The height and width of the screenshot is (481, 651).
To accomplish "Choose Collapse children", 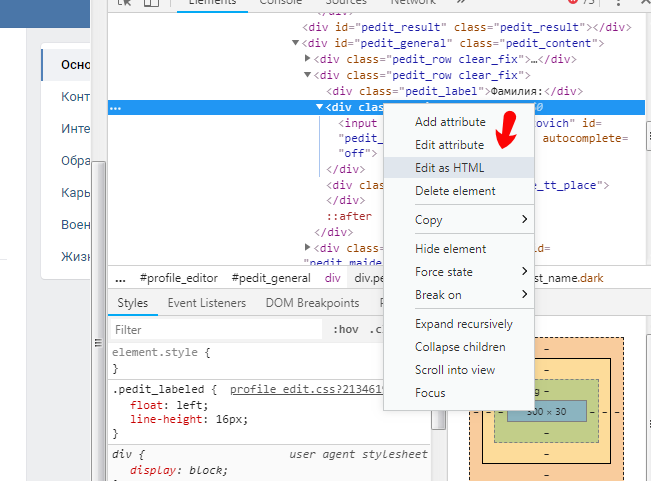I will pos(460,347).
